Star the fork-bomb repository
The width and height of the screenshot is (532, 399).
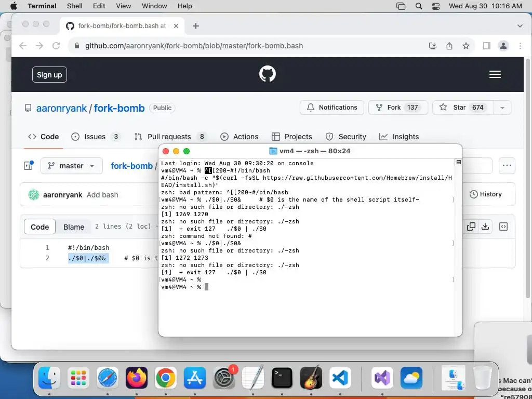463,108
